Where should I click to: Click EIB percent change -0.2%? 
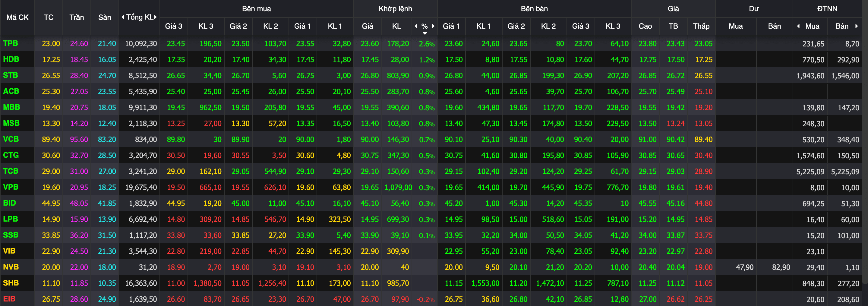coord(426,299)
